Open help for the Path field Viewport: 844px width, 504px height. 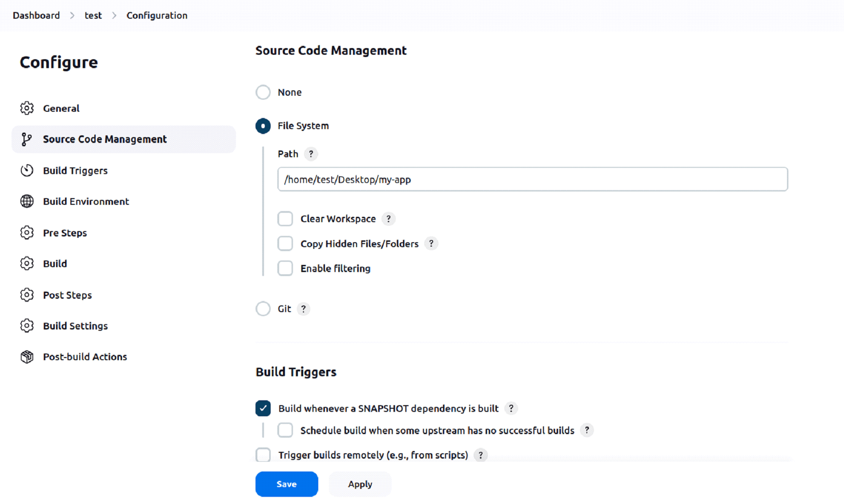coord(311,154)
